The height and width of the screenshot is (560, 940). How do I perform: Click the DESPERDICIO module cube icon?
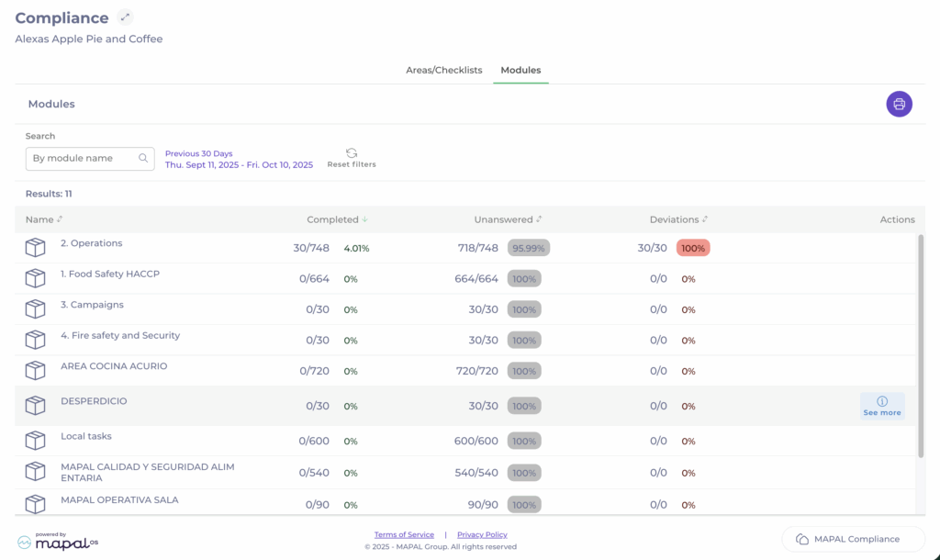35,406
